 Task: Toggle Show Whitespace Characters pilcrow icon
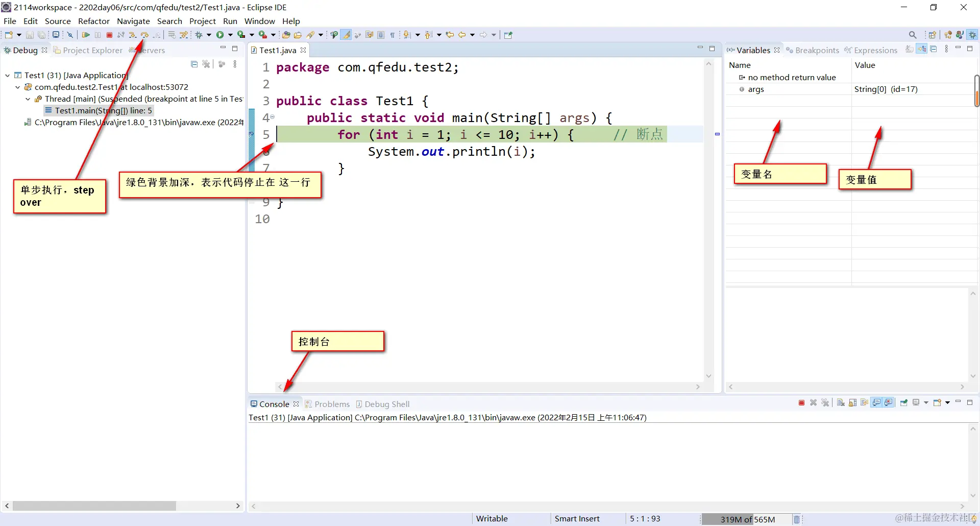tap(393, 35)
